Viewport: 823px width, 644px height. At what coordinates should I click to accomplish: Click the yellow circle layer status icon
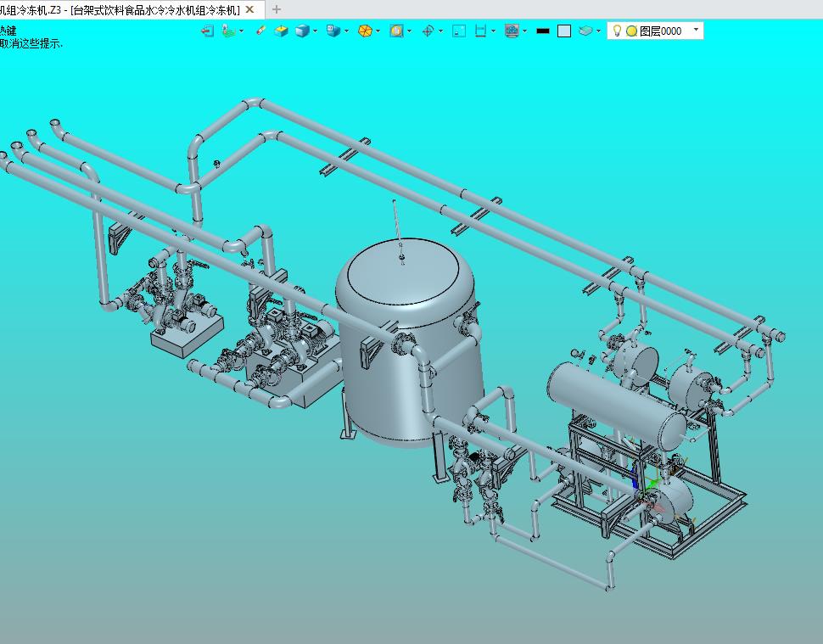pos(632,31)
